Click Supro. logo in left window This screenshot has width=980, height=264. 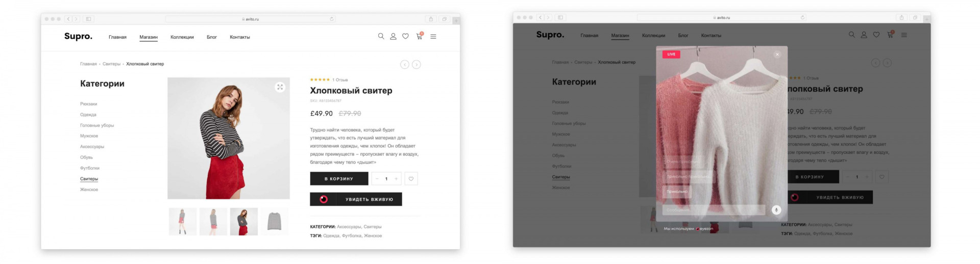[79, 36]
